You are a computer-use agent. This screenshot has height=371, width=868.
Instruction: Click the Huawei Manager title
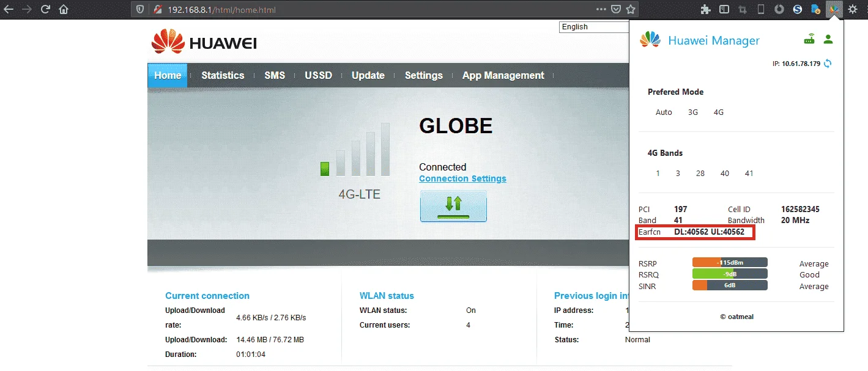point(714,40)
